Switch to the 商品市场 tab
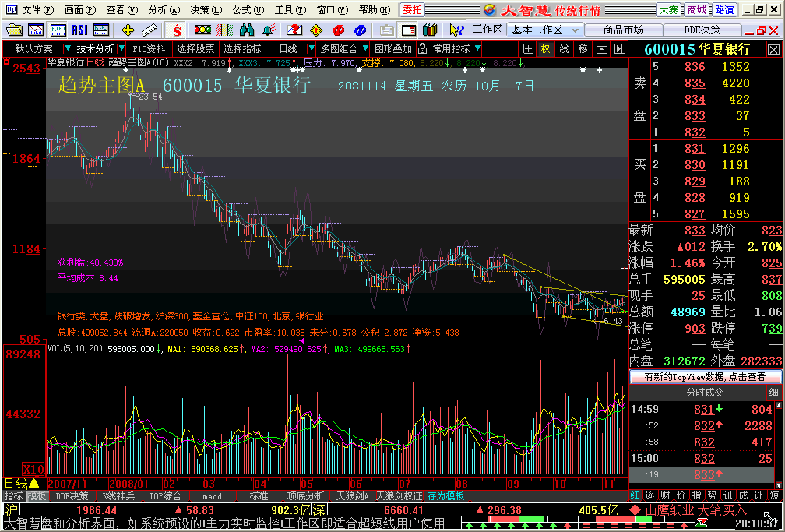Image resolution: width=785 pixels, height=532 pixels. (x=623, y=30)
